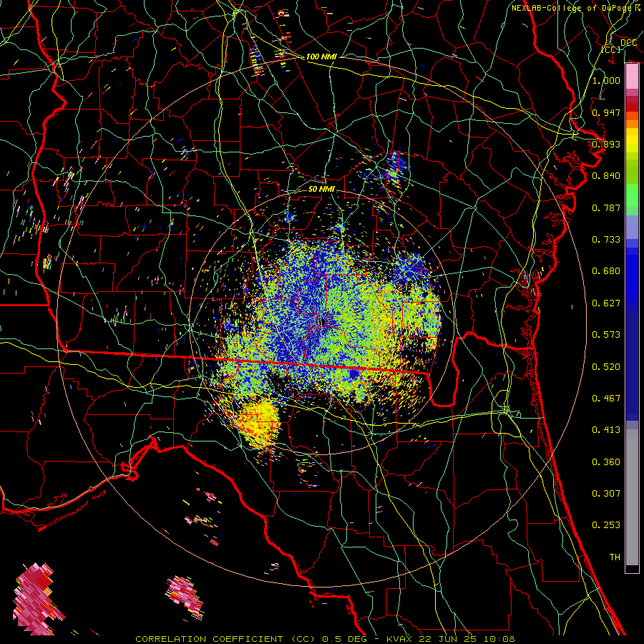644x644 pixels.
Task: Click the 0.680 legend value
Action: [606, 270]
